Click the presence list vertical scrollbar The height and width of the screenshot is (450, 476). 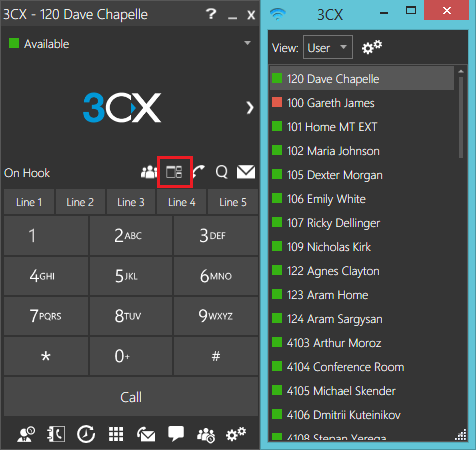coord(461,117)
